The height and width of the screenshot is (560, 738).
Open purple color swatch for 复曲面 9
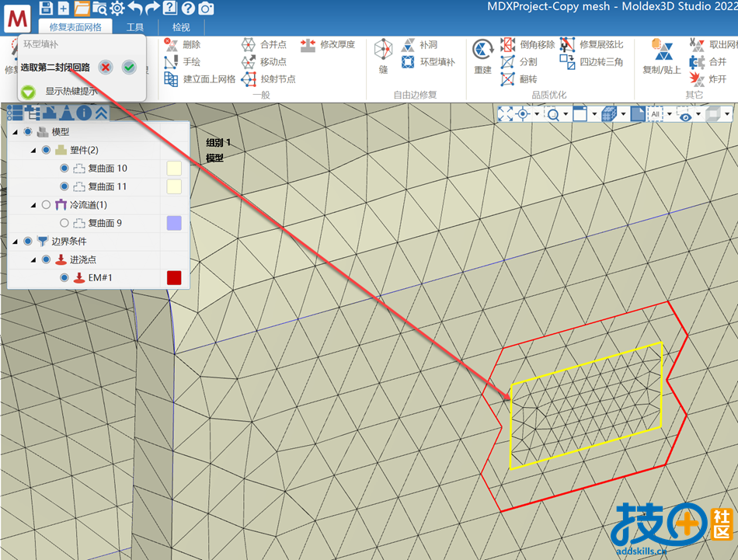pyautogui.click(x=174, y=223)
